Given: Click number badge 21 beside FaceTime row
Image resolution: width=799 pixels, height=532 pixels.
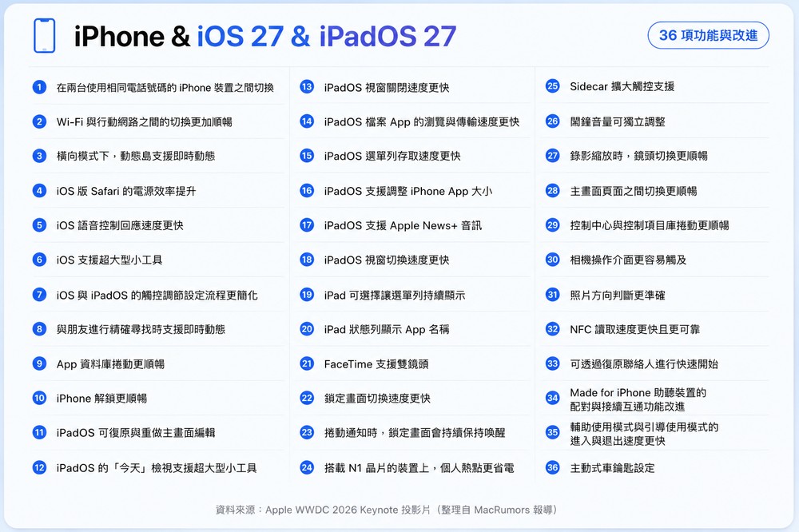Looking at the screenshot, I should point(307,363).
